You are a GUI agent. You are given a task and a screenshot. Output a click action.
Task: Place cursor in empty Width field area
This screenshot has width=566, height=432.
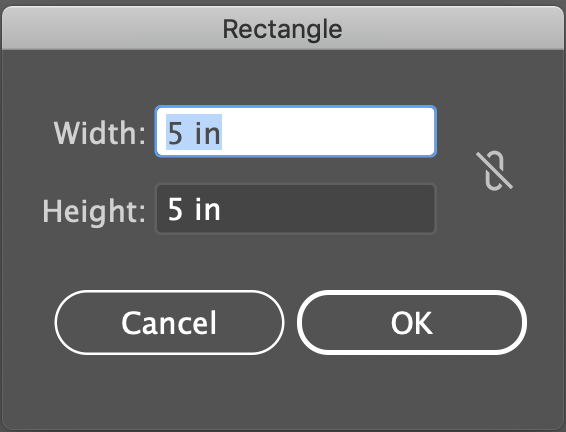click(328, 131)
